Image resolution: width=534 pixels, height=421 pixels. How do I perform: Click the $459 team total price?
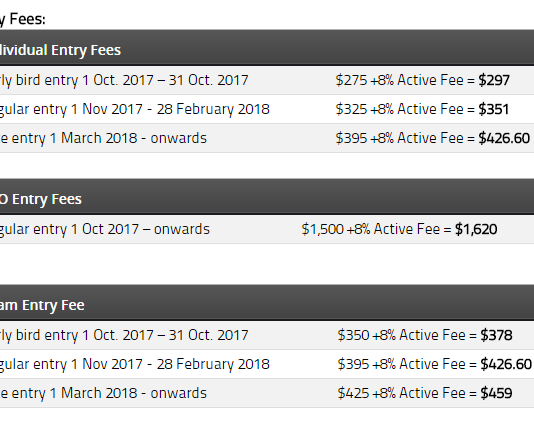[496, 393]
